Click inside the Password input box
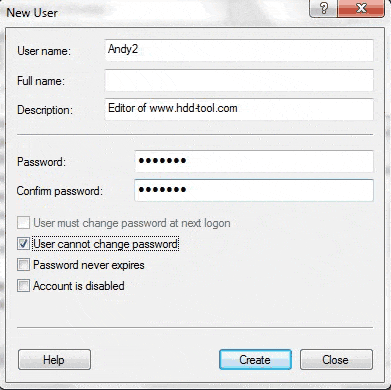 [x=254, y=161]
